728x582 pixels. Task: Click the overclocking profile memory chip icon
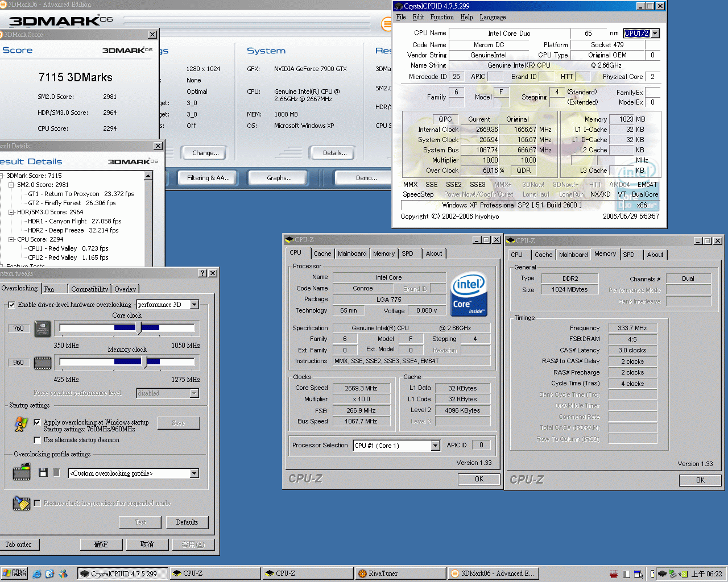point(22,472)
